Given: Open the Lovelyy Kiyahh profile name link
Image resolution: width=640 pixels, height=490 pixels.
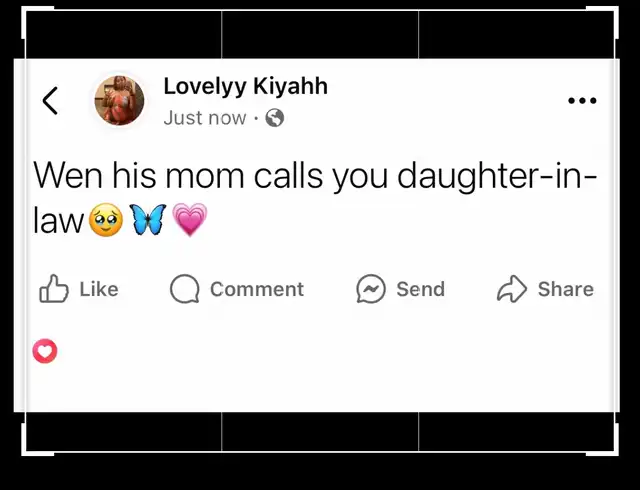Looking at the screenshot, I should [245, 86].
